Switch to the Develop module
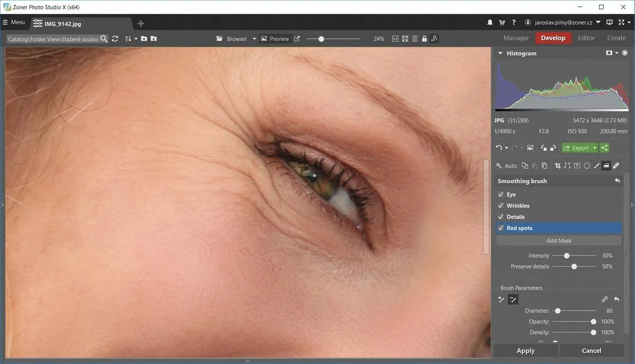This screenshot has height=364, width=635. pos(553,38)
